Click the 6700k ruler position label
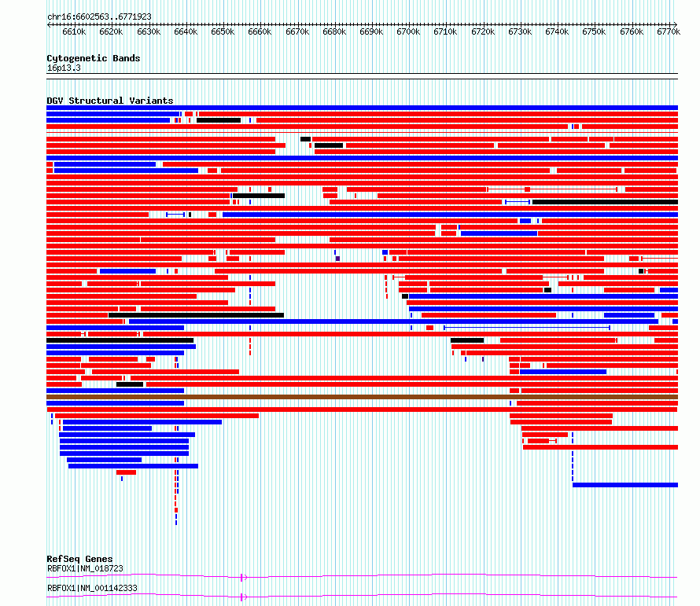 tap(408, 31)
